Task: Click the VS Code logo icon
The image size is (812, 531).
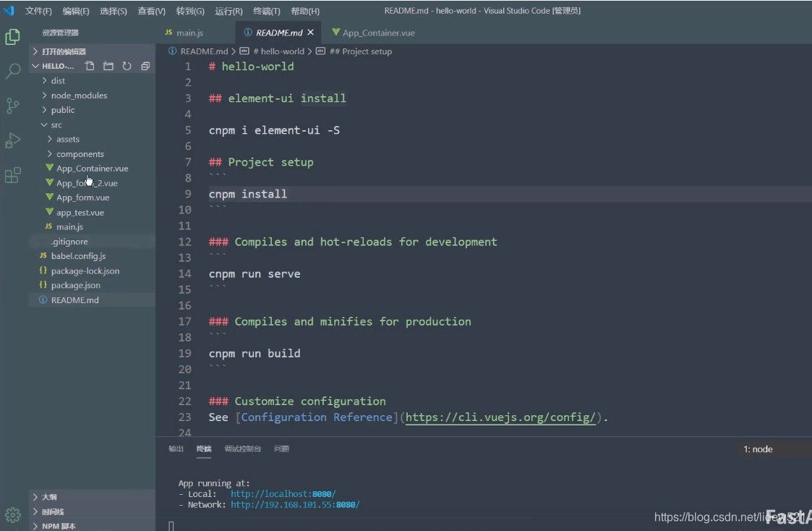Action: click(9, 10)
